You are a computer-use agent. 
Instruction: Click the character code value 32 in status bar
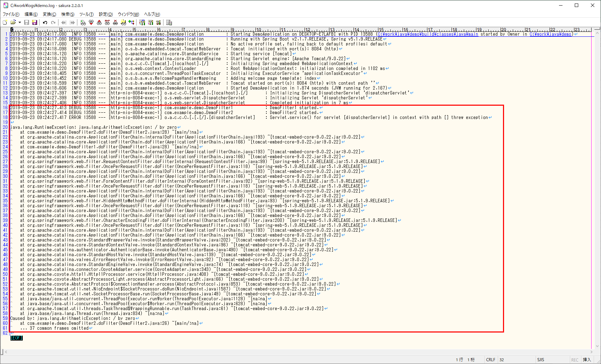click(x=502, y=360)
